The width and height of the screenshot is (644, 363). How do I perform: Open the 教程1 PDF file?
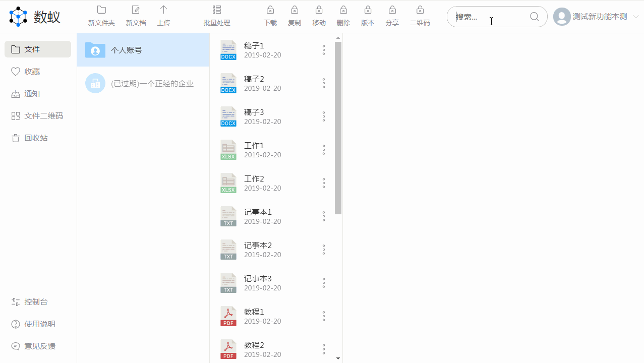click(x=272, y=316)
